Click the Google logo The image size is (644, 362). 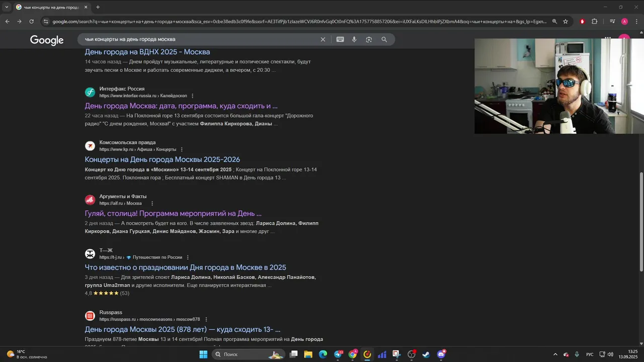(47, 40)
